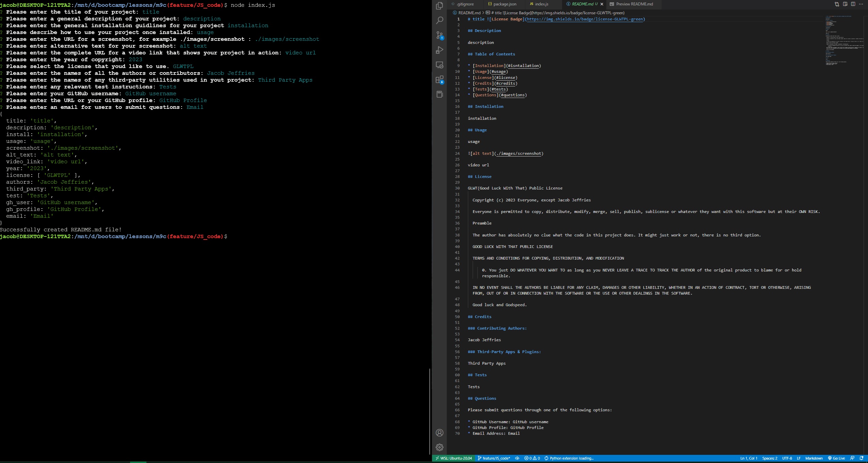Click Ln 1, Col 1 cursor position
Viewport: 868px width, 463px height.
[x=749, y=458]
